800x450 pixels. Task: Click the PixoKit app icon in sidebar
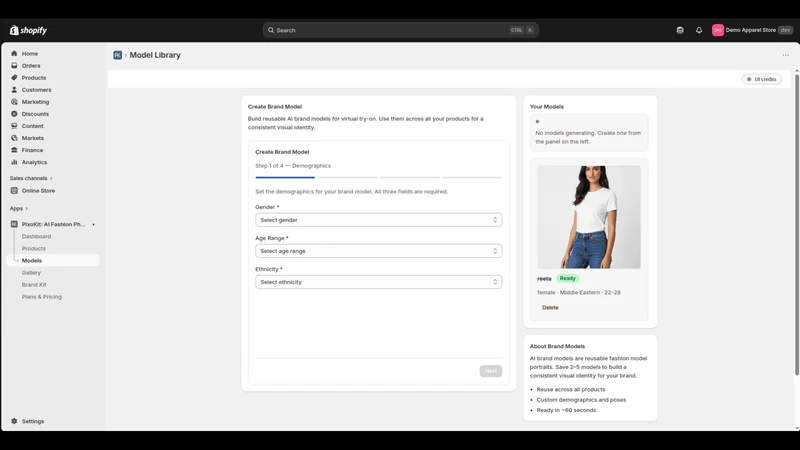pos(14,224)
